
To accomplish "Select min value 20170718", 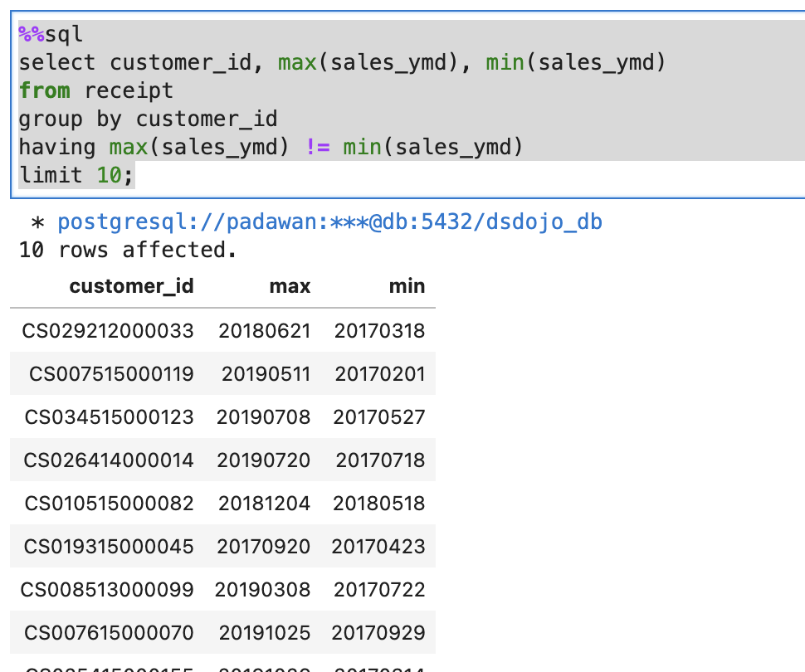I will pos(380,460).
